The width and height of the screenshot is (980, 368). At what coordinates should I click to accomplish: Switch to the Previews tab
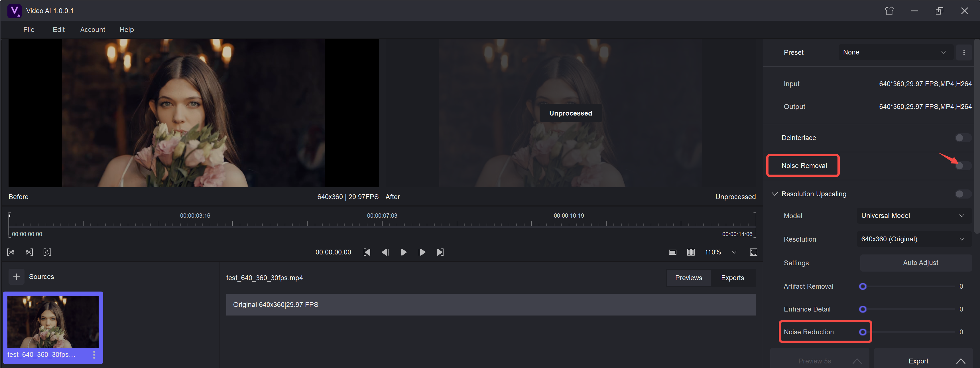(x=689, y=278)
